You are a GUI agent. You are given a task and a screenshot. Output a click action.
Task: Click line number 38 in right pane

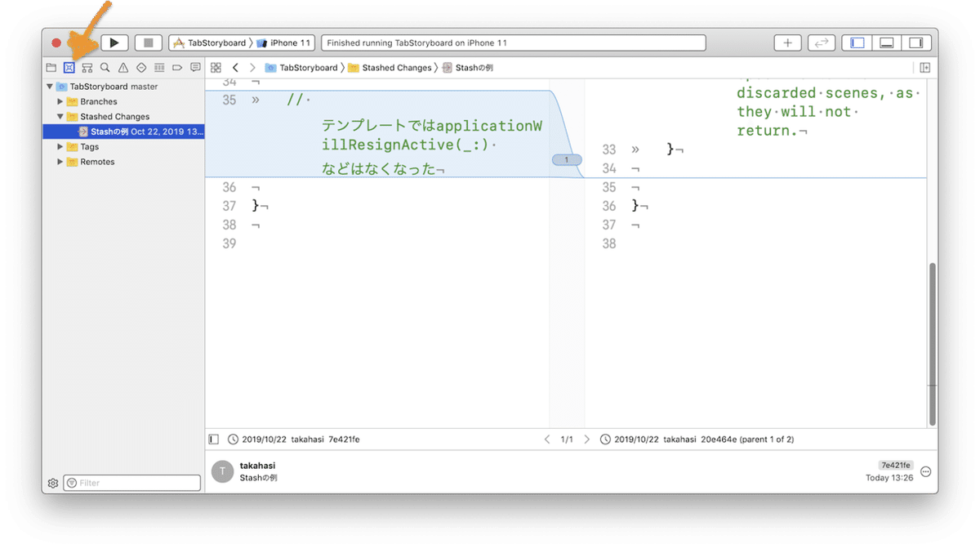click(x=609, y=243)
